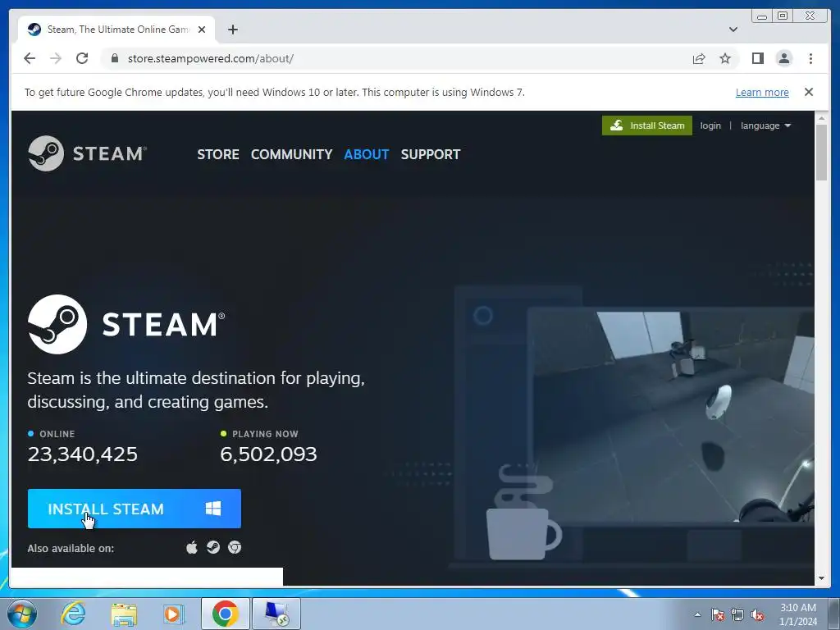Open the Windows Start menu

(22, 614)
